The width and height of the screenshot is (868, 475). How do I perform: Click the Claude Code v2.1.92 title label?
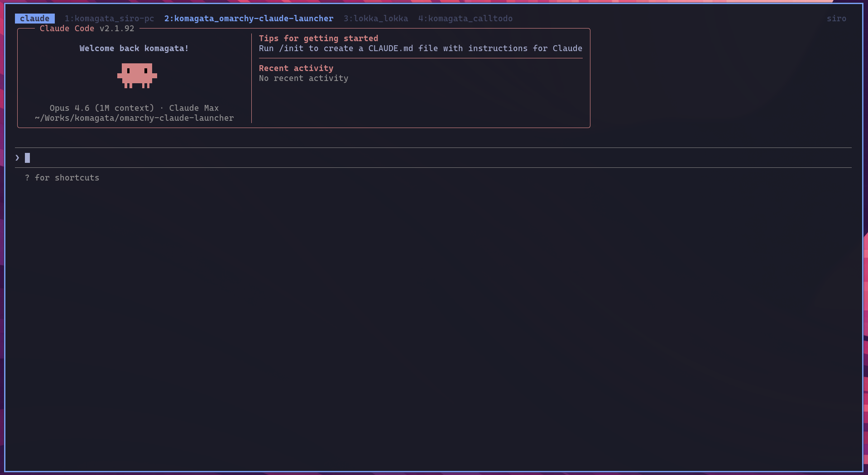pos(87,28)
